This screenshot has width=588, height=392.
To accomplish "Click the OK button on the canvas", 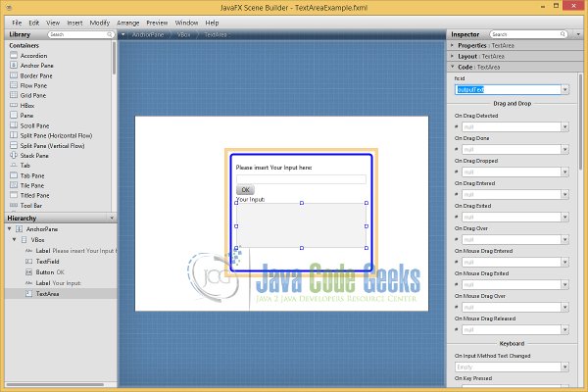I will [x=245, y=189].
